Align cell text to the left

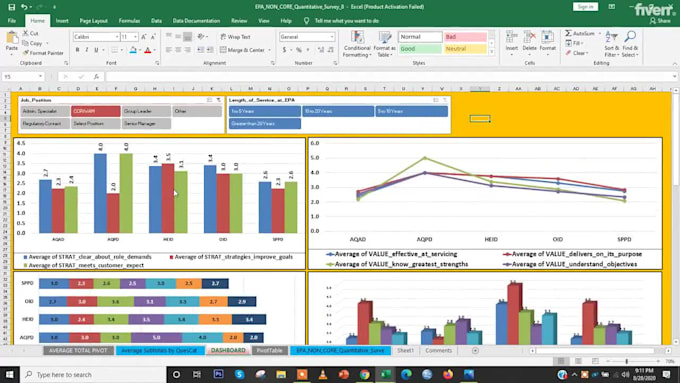coord(169,50)
